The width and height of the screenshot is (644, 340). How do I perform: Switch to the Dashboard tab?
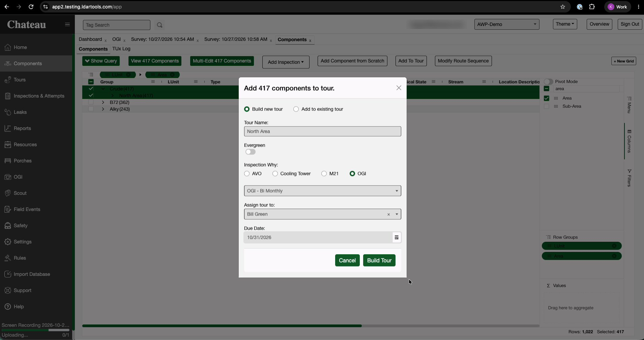tap(90, 39)
